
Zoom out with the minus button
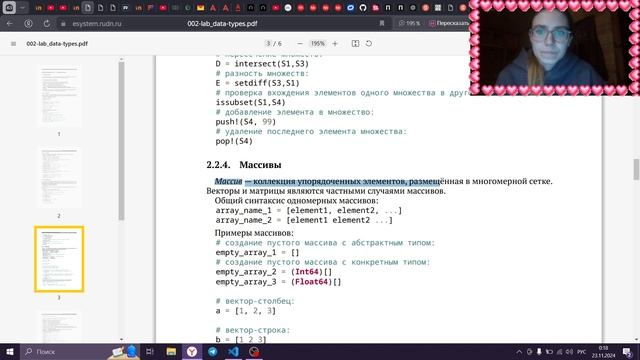click(x=300, y=44)
